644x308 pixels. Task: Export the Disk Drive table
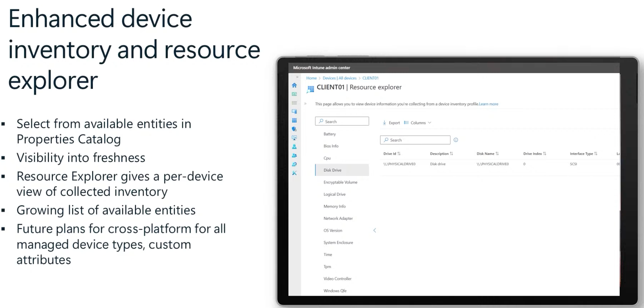391,123
